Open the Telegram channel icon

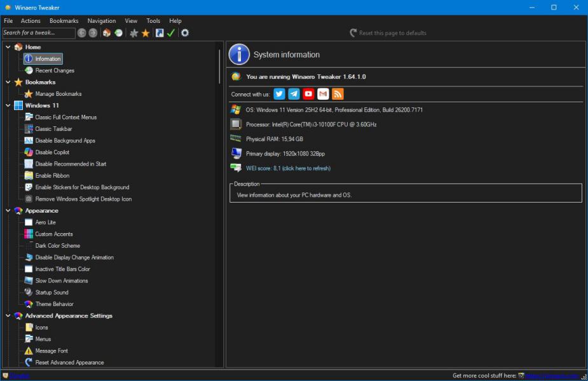click(294, 94)
